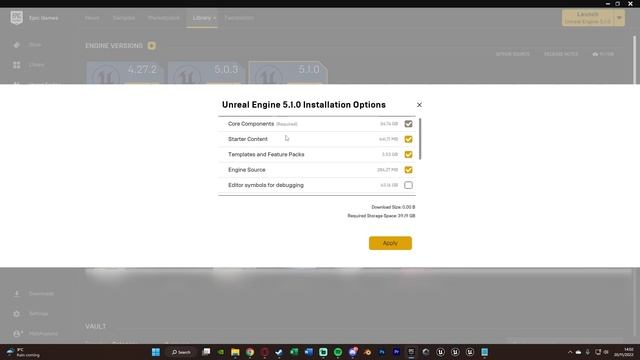Select the Engine Source row label
The width and height of the screenshot is (640, 360).
pos(247,170)
